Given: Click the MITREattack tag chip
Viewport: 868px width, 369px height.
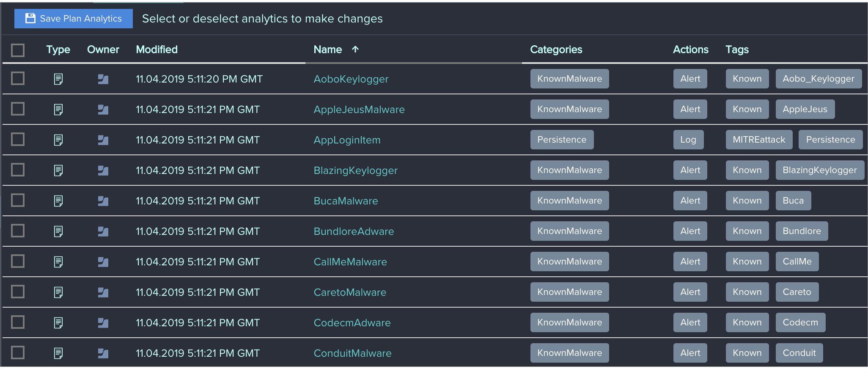Looking at the screenshot, I should tap(759, 140).
